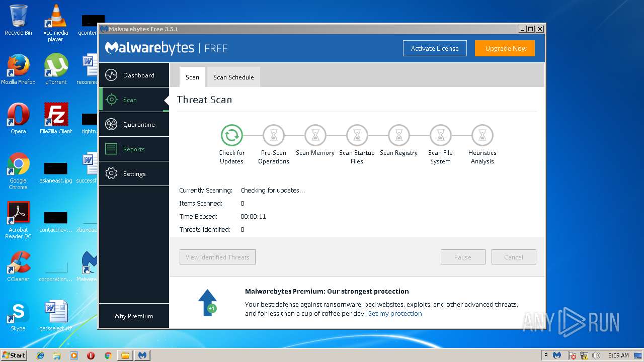Click the Time Elapsed value 00:00:11
This screenshot has width=644, height=362.
(253, 217)
